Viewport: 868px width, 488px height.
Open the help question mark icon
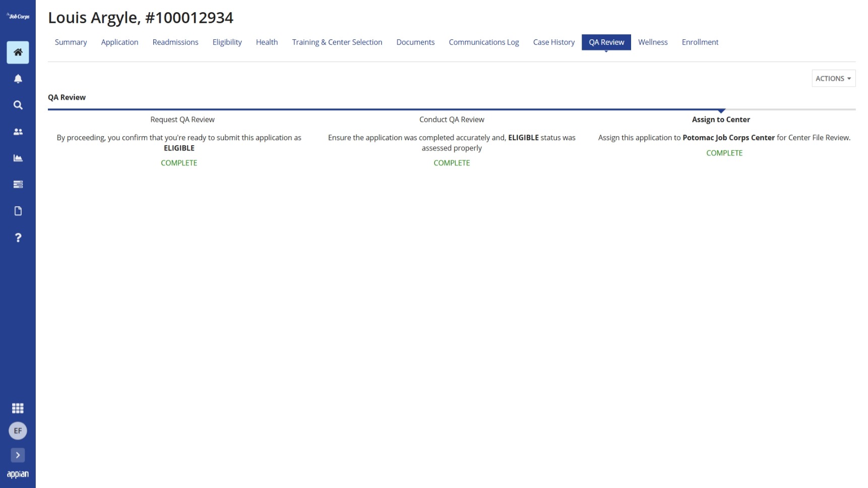pyautogui.click(x=18, y=237)
